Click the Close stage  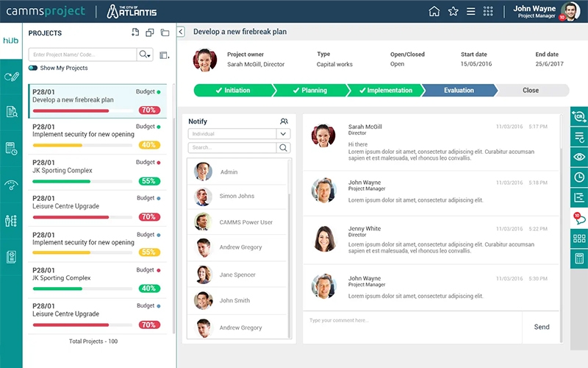click(x=531, y=91)
